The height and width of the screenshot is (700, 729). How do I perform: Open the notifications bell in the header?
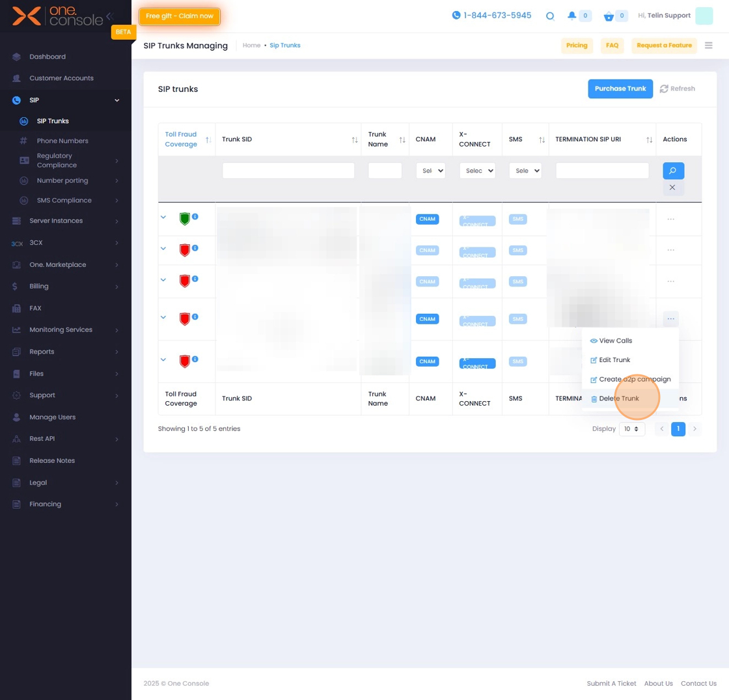pyautogui.click(x=571, y=16)
